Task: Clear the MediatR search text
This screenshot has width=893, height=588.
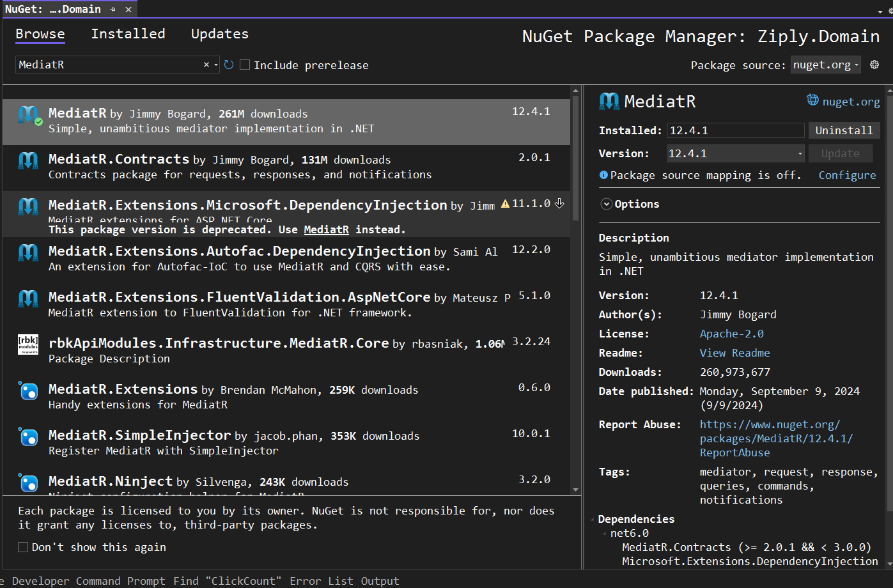Action: tap(206, 65)
